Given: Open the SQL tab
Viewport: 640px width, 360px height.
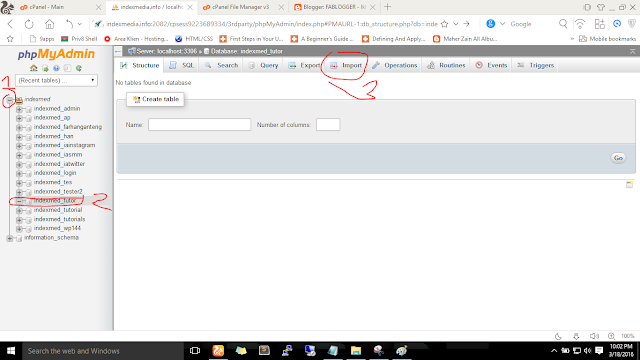Looking at the screenshot, I should coord(182,65).
